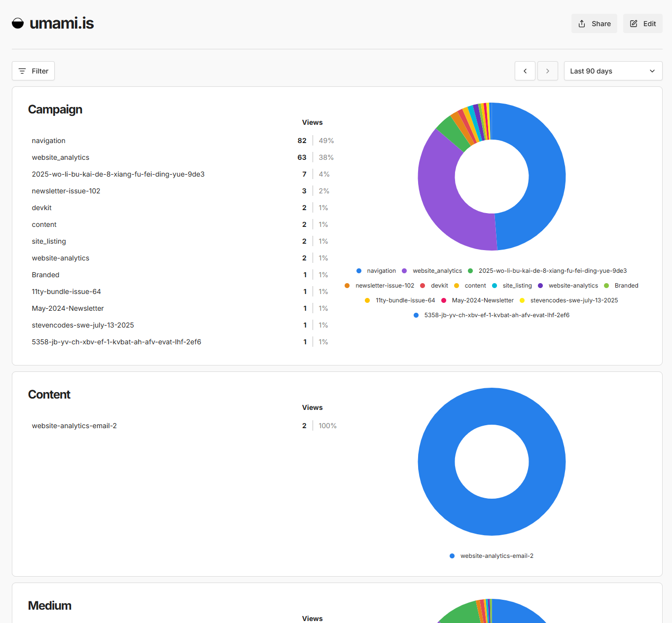Open the Last 90 days dropdown
The image size is (672, 623).
[x=612, y=71]
